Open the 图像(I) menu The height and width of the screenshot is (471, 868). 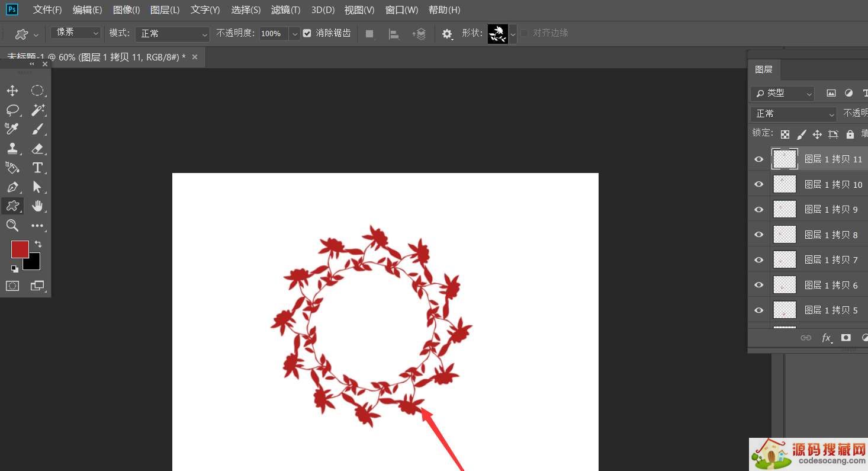(126, 10)
